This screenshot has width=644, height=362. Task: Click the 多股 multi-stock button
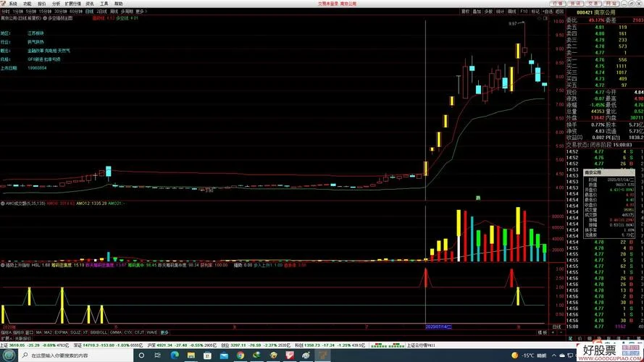pyautogui.click(x=488, y=12)
